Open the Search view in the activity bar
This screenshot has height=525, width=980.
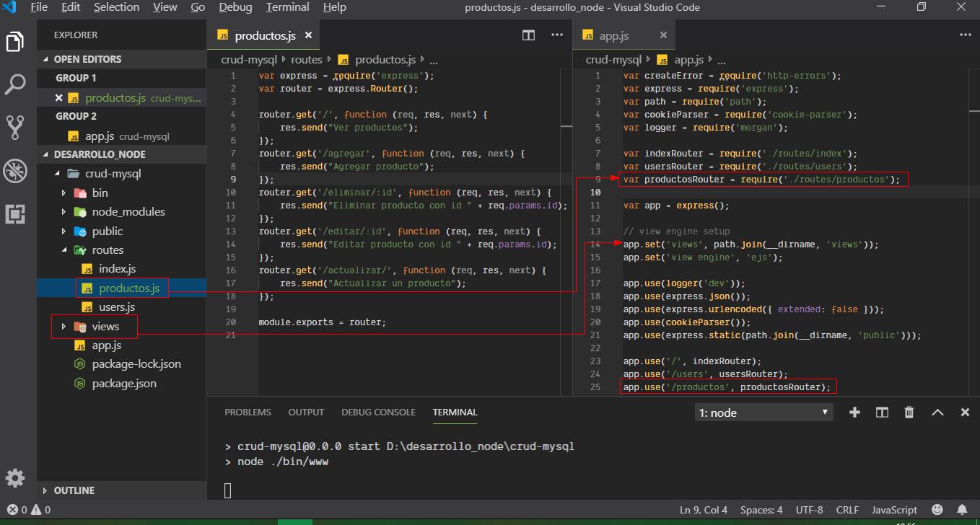(15, 84)
